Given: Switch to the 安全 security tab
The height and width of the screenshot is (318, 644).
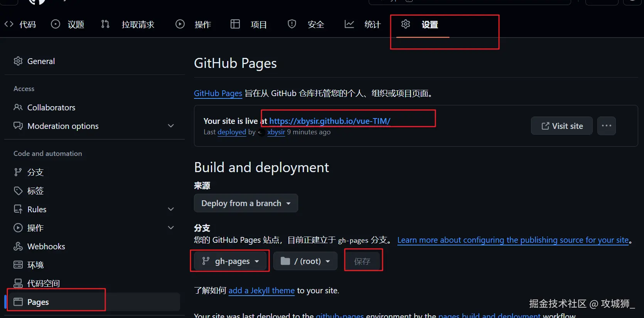Looking at the screenshot, I should click(x=306, y=25).
